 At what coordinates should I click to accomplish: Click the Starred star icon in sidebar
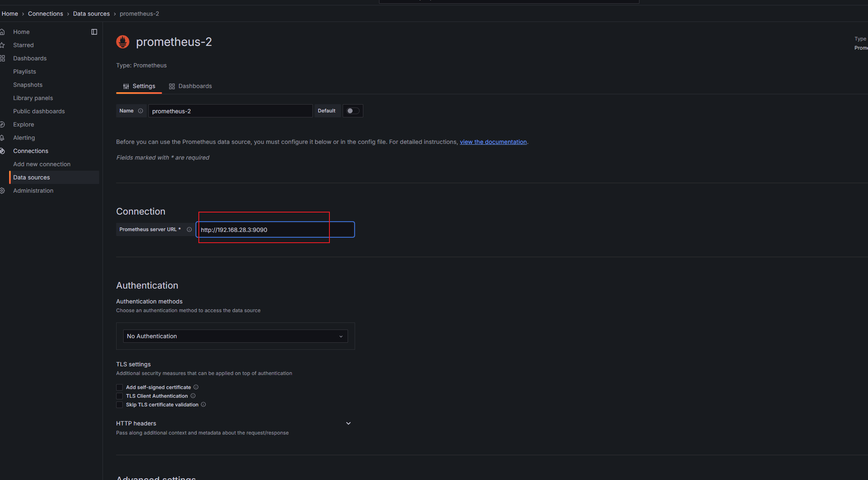pos(2,45)
